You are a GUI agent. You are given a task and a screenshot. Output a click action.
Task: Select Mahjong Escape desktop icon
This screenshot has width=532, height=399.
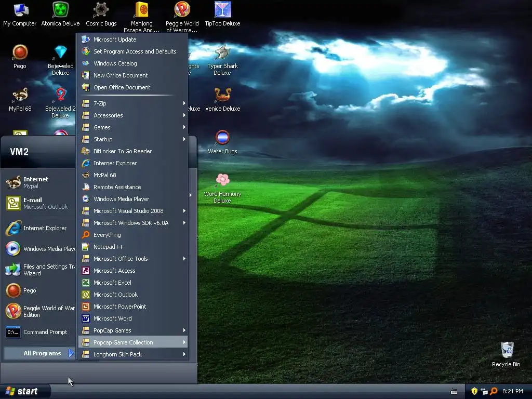click(141, 17)
